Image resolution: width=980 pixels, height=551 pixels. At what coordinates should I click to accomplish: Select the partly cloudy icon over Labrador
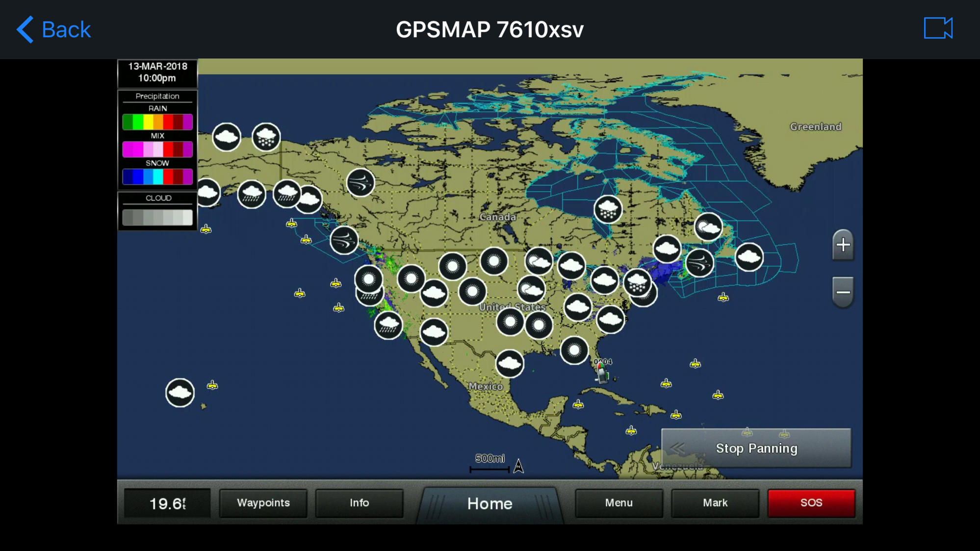708,227
